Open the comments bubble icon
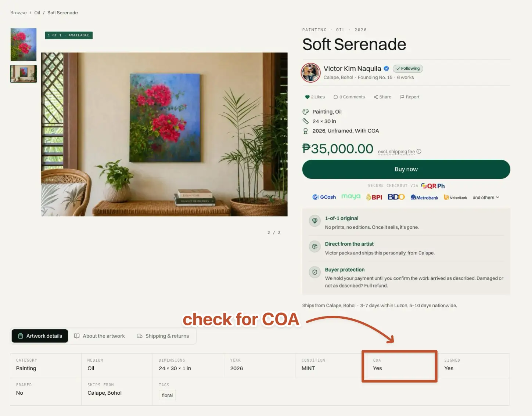Viewport: 532px width, 416px height. click(335, 97)
